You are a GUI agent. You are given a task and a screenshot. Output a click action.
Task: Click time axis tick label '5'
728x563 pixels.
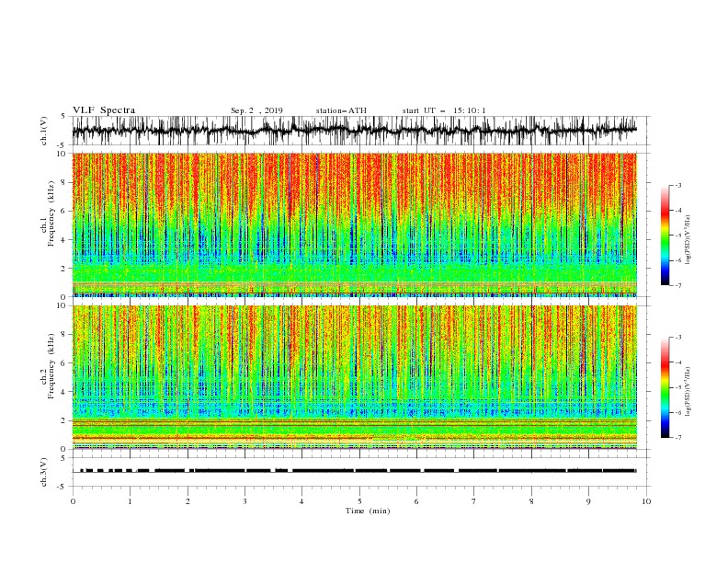[x=359, y=501]
